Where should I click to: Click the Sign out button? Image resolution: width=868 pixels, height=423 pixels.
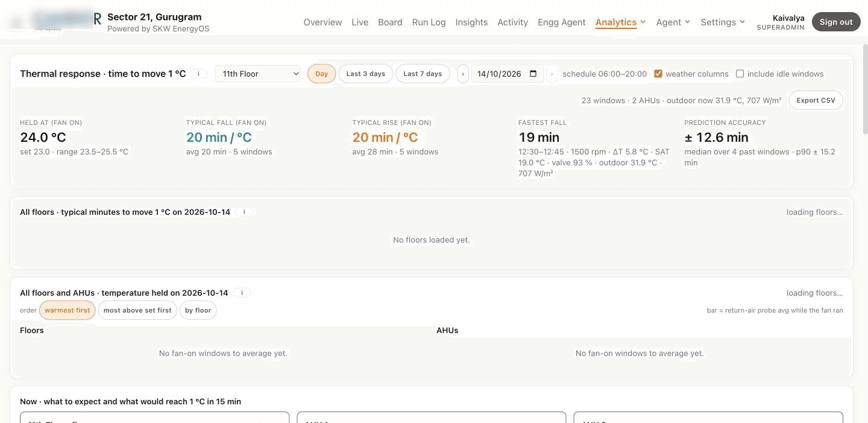(836, 22)
